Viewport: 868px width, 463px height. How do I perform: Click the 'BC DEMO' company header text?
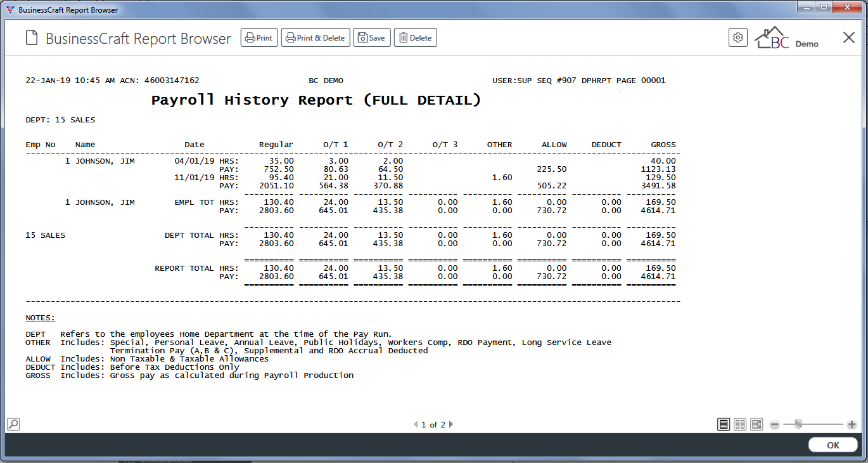coord(326,81)
